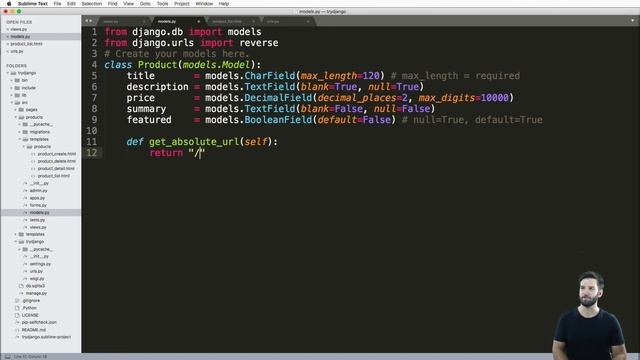Click the .gitignore file icon
Viewport: 640px width, 360px height.
[x=17, y=301]
